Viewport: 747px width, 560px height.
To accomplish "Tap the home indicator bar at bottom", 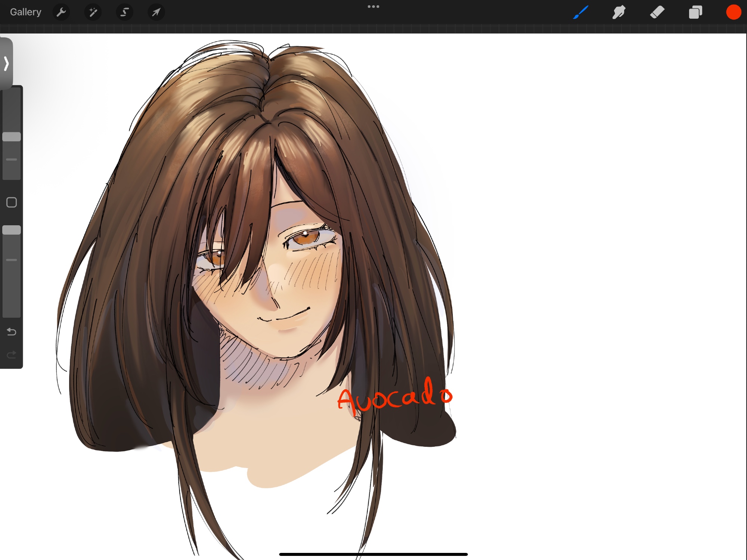I will click(373, 554).
